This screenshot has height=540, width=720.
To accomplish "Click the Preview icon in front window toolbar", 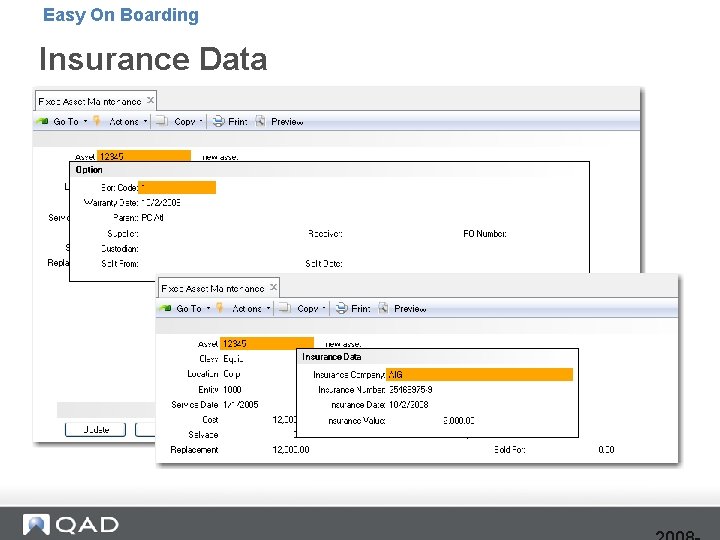I will click(383, 308).
